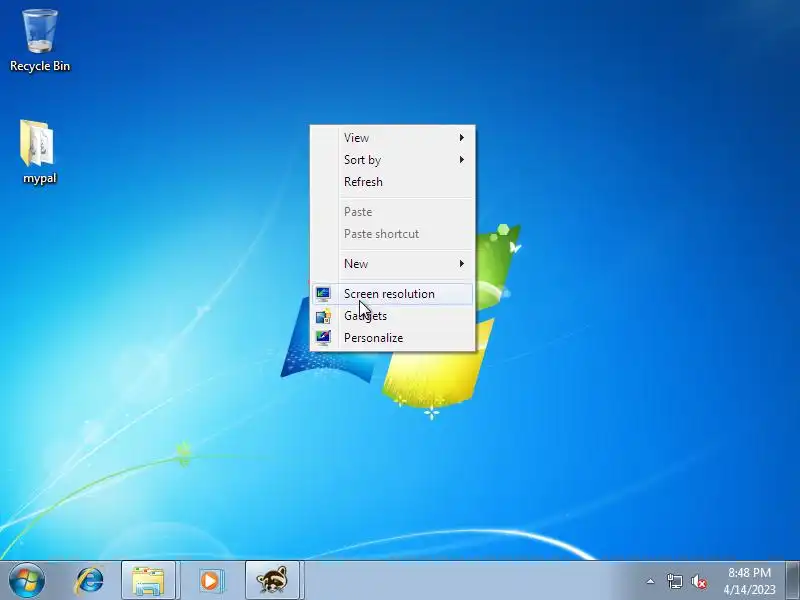Expand the View submenu
The height and width of the screenshot is (600, 800).
(392, 138)
